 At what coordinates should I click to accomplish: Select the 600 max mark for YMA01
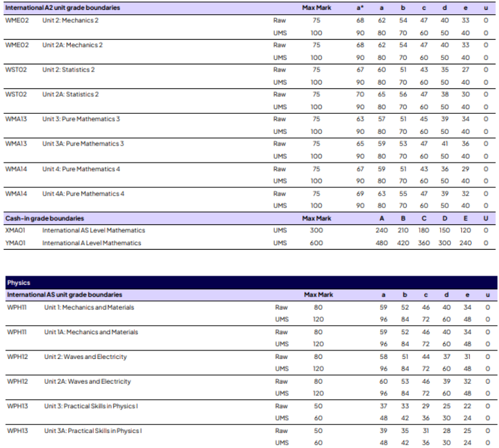pyautogui.click(x=316, y=243)
